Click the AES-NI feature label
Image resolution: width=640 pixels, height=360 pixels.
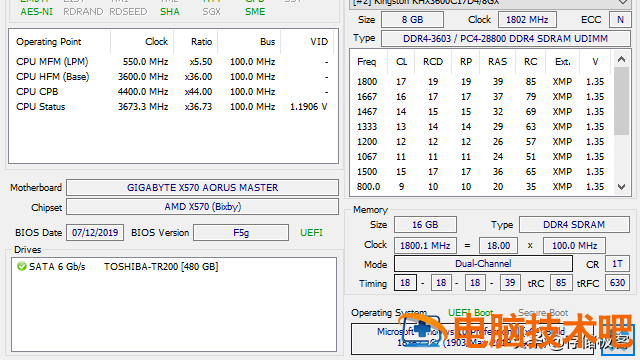[x=37, y=12]
